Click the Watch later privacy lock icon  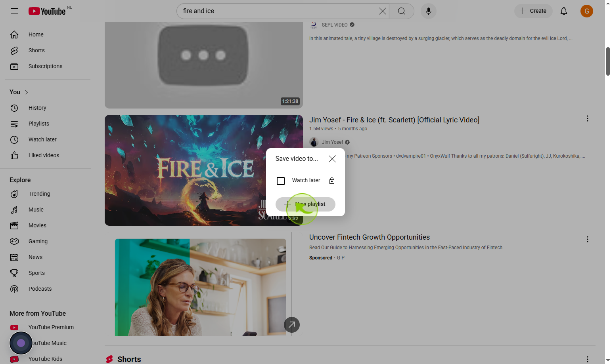(332, 181)
